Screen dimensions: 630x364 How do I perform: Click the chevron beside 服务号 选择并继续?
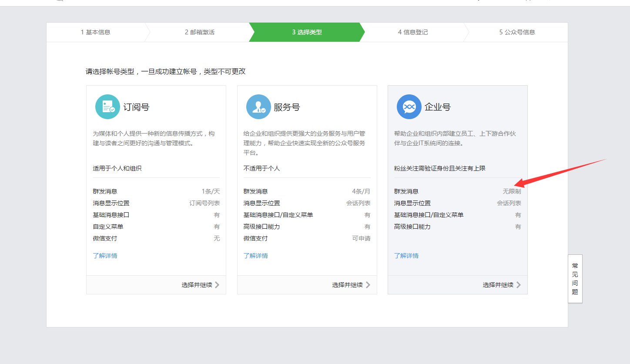368,285
